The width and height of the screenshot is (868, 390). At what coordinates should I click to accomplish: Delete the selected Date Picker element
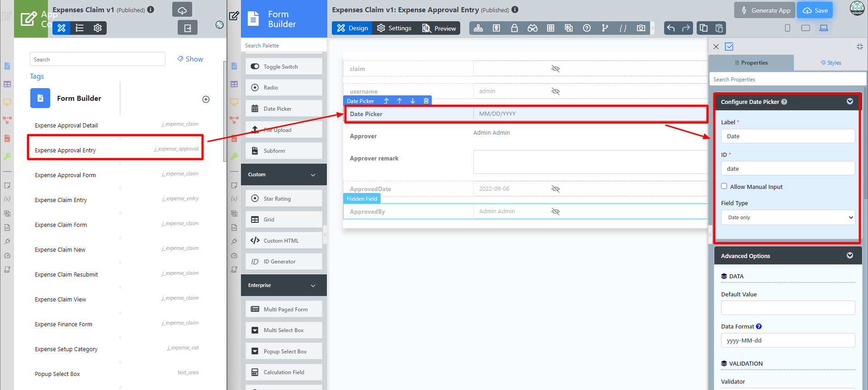[x=426, y=101]
